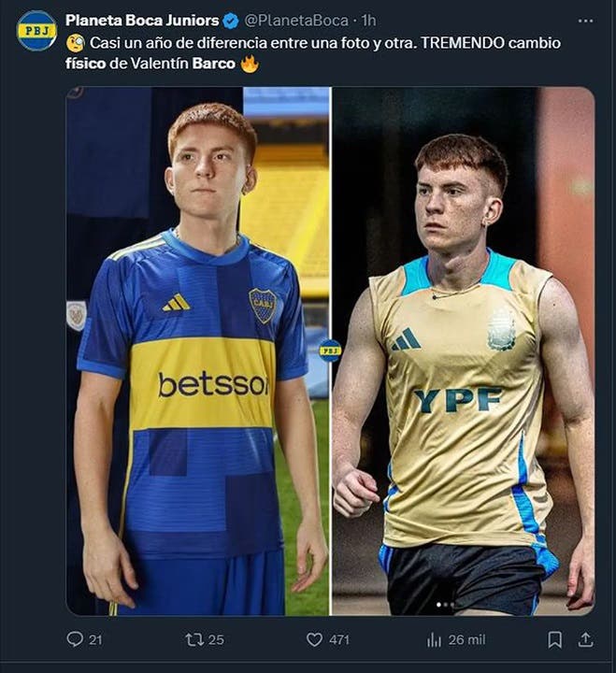Open the tweet's three-dot more options menu
Screen dimensions: 616x673
point(585,21)
